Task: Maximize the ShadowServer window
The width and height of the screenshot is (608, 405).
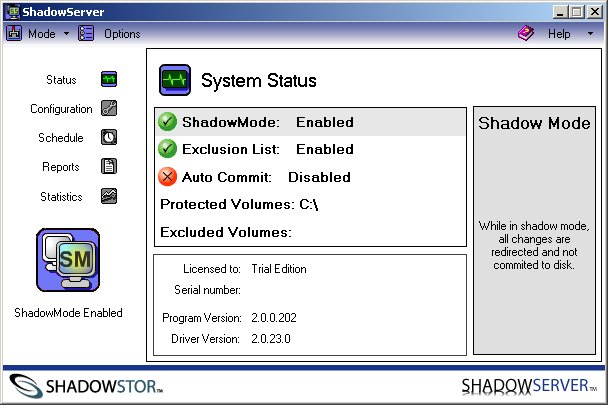Action: [x=577, y=12]
